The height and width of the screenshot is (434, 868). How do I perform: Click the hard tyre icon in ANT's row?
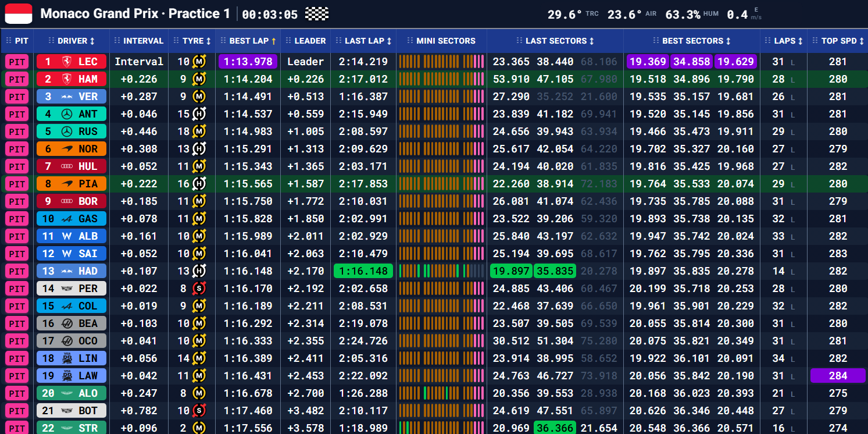[x=200, y=114]
